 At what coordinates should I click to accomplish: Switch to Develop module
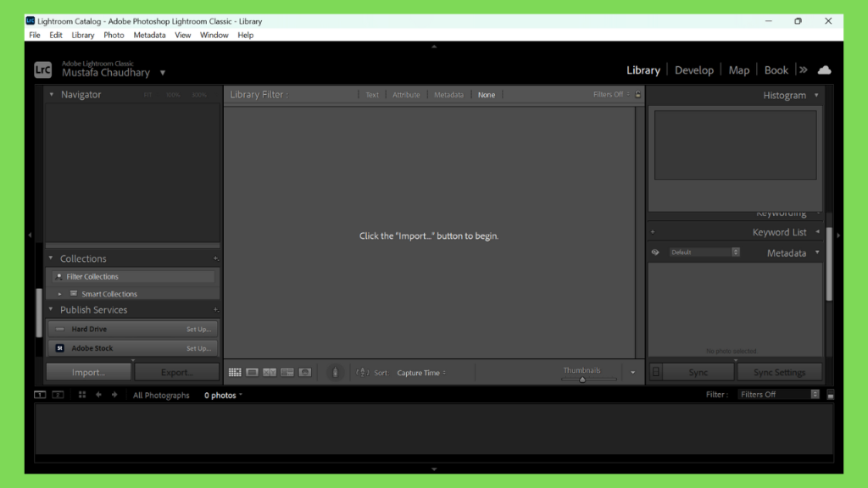click(x=693, y=70)
